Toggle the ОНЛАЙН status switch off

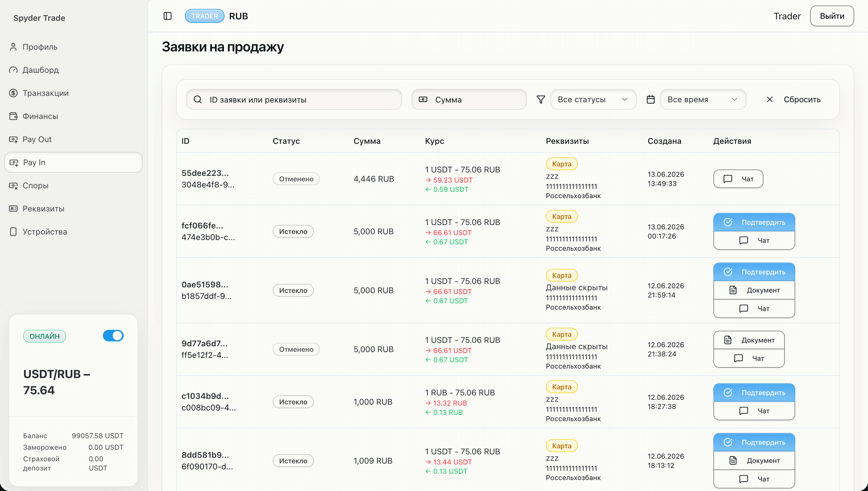113,336
